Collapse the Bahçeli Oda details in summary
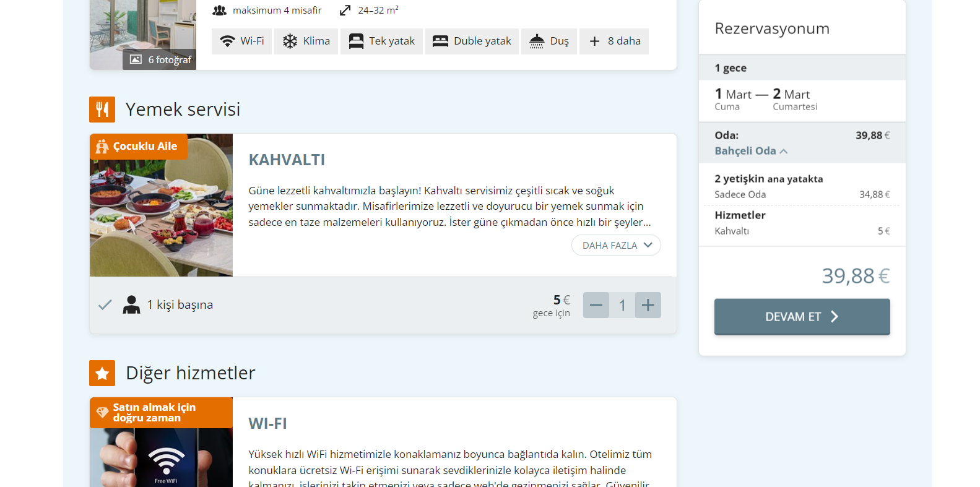The height and width of the screenshot is (487, 980). point(751,151)
